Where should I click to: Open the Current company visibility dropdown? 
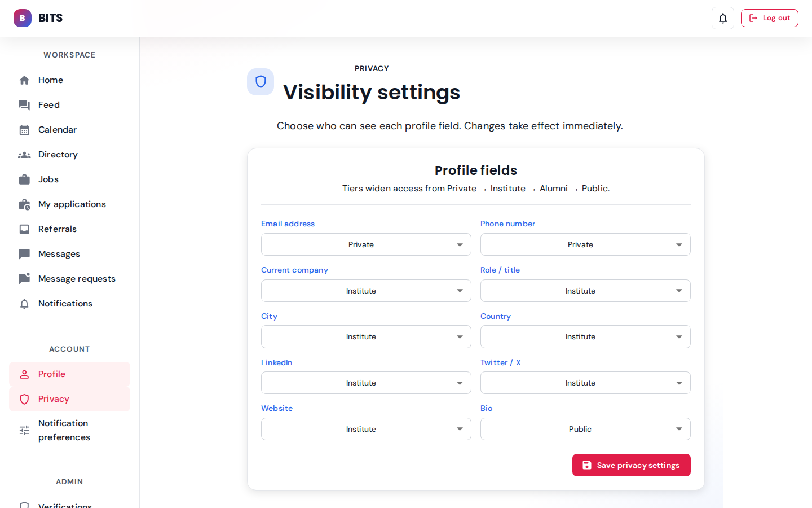point(366,291)
